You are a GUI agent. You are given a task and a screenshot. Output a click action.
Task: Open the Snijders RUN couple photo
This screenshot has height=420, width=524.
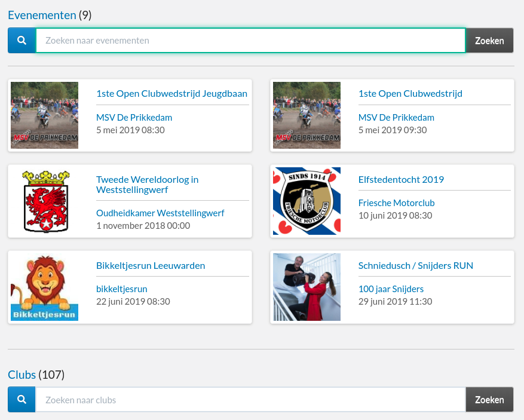307,287
